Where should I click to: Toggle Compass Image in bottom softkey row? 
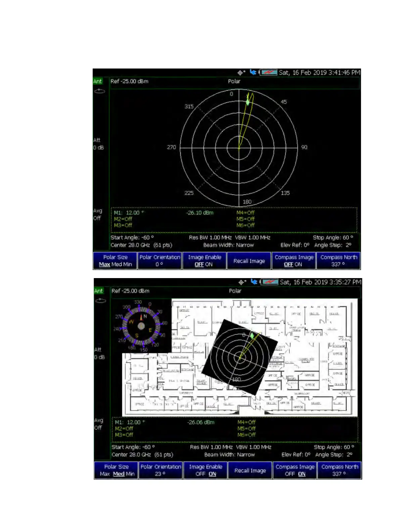click(x=295, y=470)
